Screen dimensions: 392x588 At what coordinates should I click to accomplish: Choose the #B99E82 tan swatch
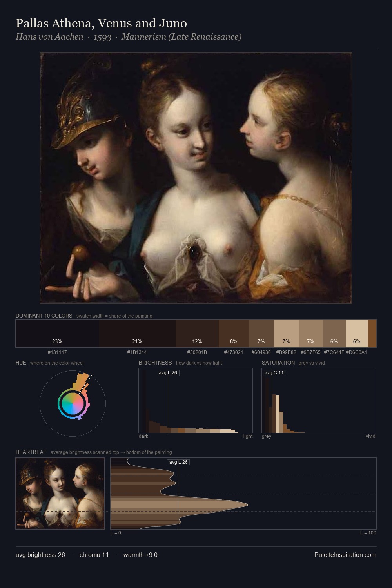286,334
